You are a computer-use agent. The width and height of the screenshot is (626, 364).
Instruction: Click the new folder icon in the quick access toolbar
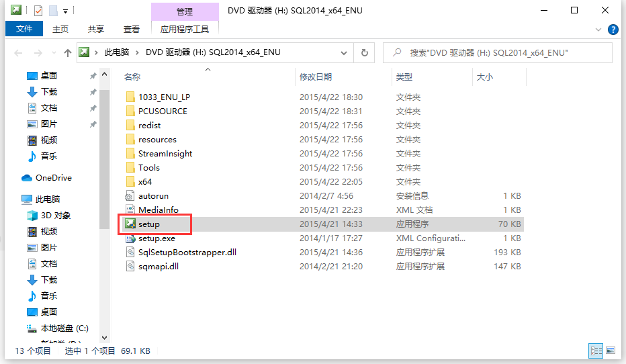53,11
